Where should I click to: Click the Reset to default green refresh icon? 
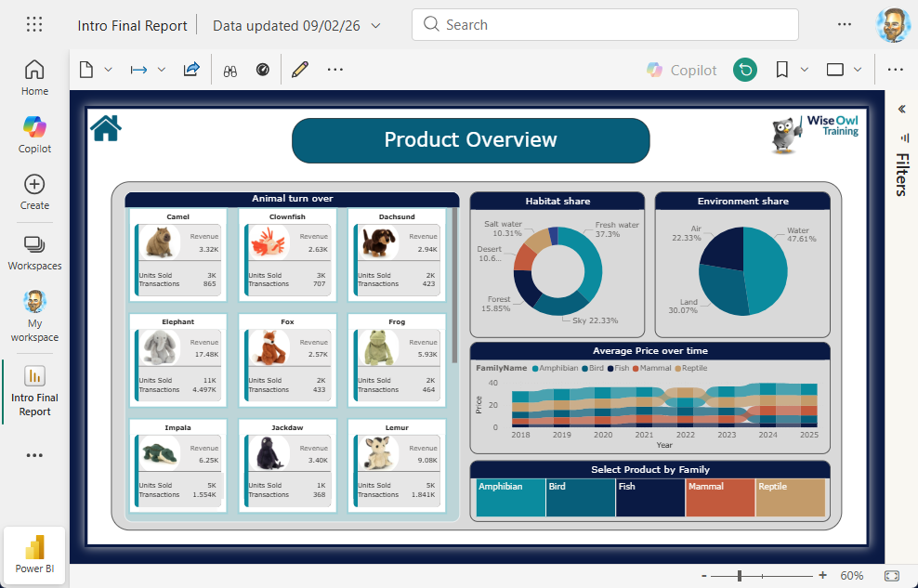point(744,70)
